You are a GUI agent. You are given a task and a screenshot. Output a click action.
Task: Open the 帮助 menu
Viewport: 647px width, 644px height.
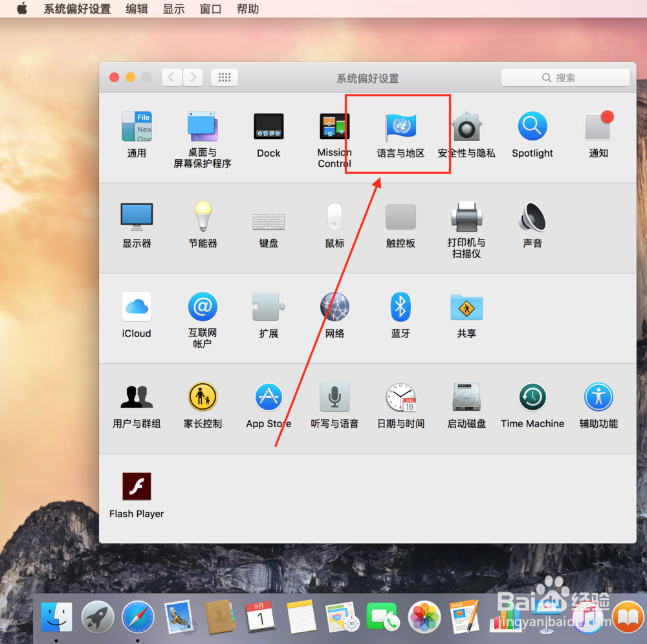pyautogui.click(x=248, y=8)
